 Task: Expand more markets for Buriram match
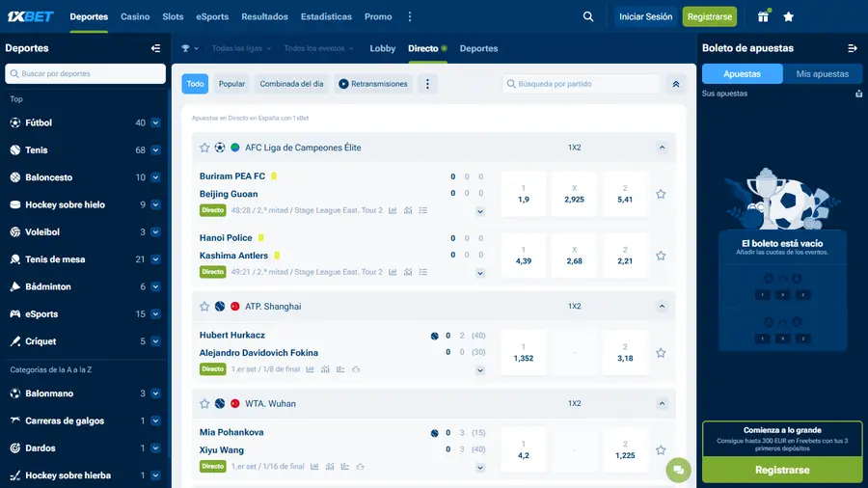(480, 211)
